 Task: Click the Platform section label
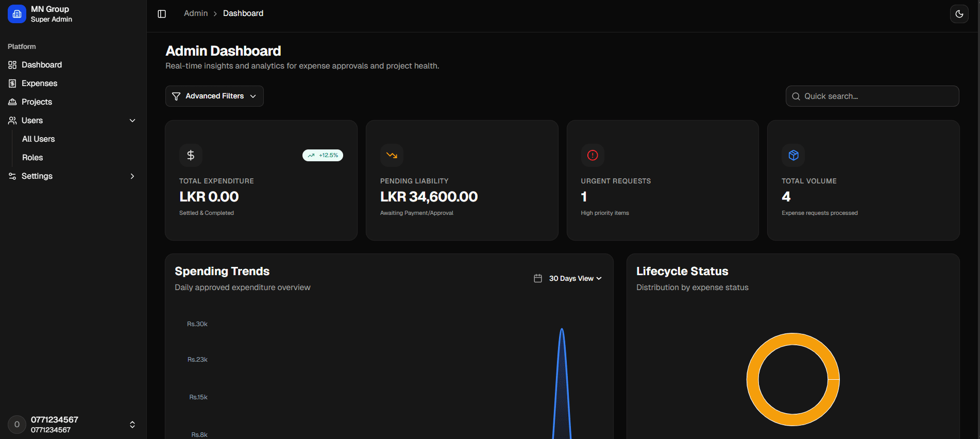pos(22,46)
